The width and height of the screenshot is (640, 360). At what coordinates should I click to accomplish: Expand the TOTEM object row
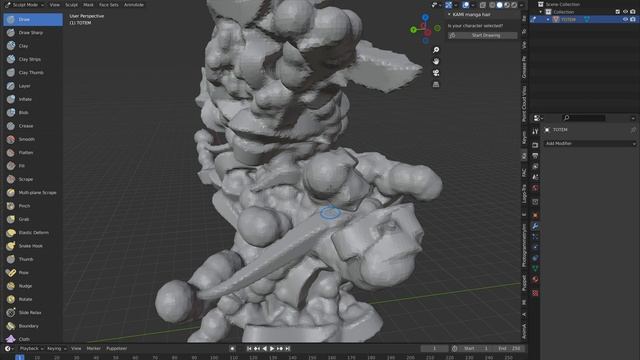pos(548,19)
